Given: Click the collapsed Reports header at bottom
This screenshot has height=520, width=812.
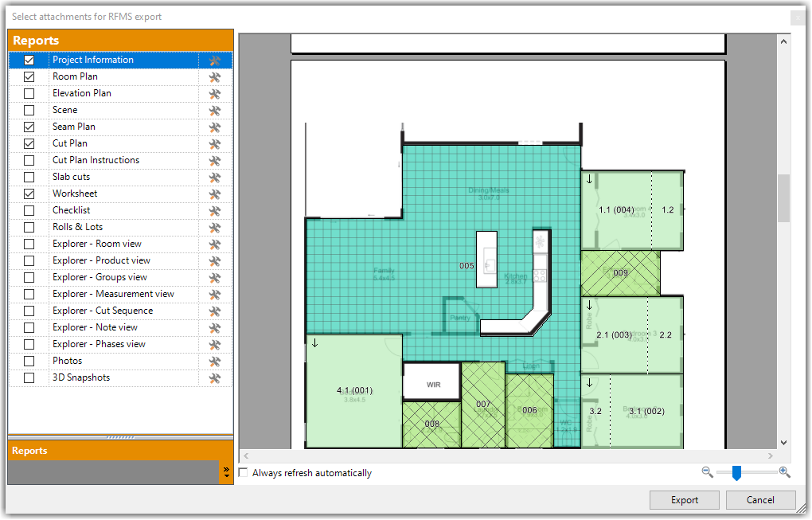Looking at the screenshot, I should 96,451.
